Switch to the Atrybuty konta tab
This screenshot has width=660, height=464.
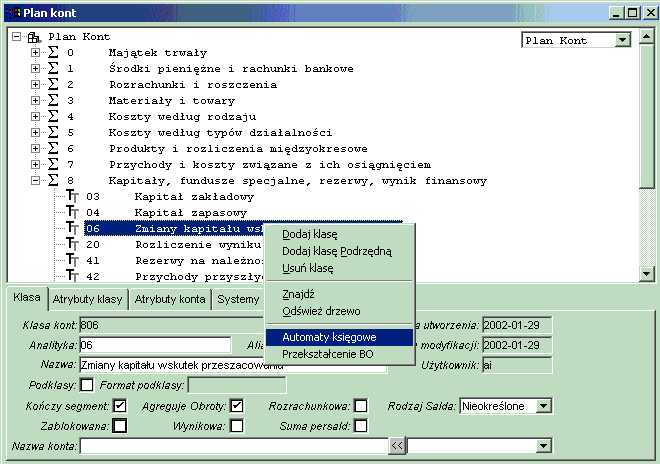(x=170, y=299)
